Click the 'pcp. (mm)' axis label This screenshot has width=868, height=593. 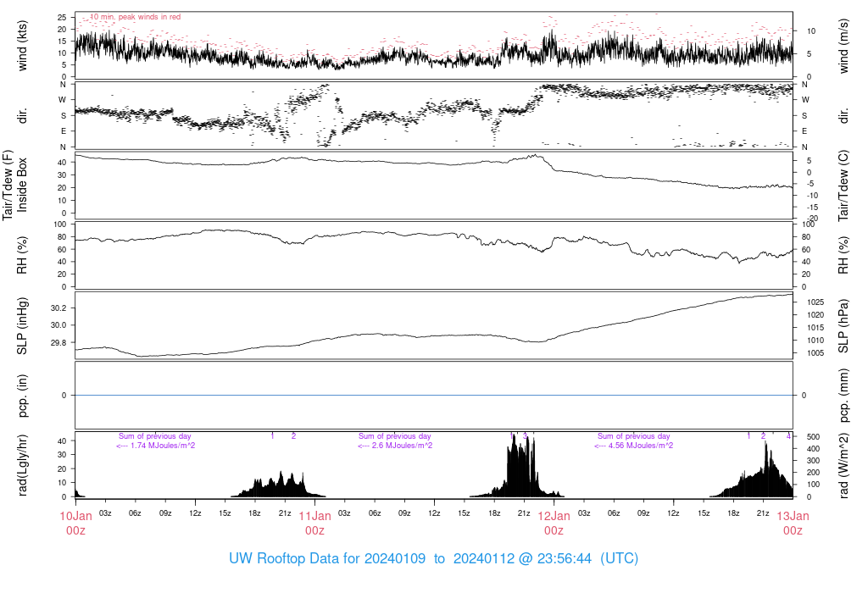coord(843,396)
